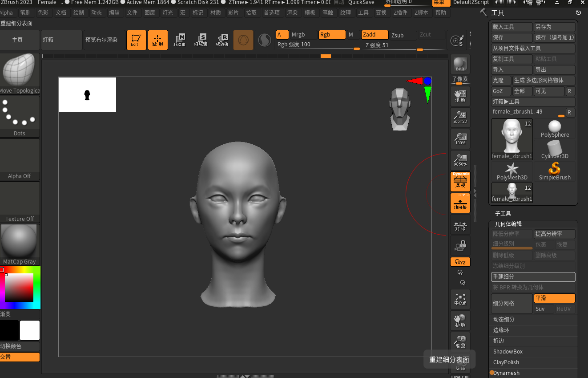Open the 笔刷 menu
Viewport: 588px width, 378px height.
(25, 12)
